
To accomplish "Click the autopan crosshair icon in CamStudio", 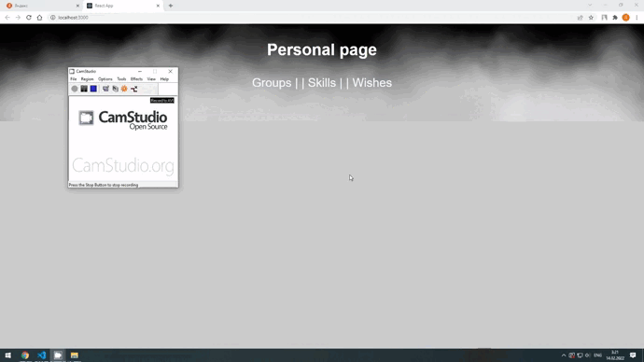I will pos(134,89).
